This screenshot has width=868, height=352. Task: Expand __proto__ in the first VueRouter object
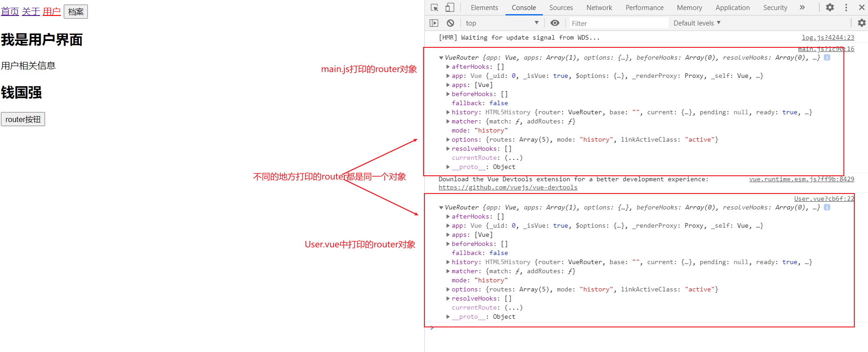[448, 167]
